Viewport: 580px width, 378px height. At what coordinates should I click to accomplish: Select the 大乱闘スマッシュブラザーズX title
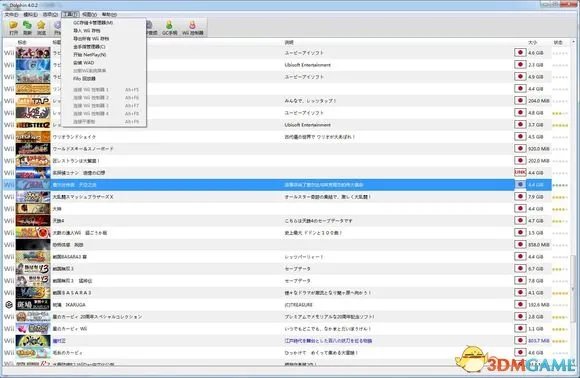tap(83, 197)
